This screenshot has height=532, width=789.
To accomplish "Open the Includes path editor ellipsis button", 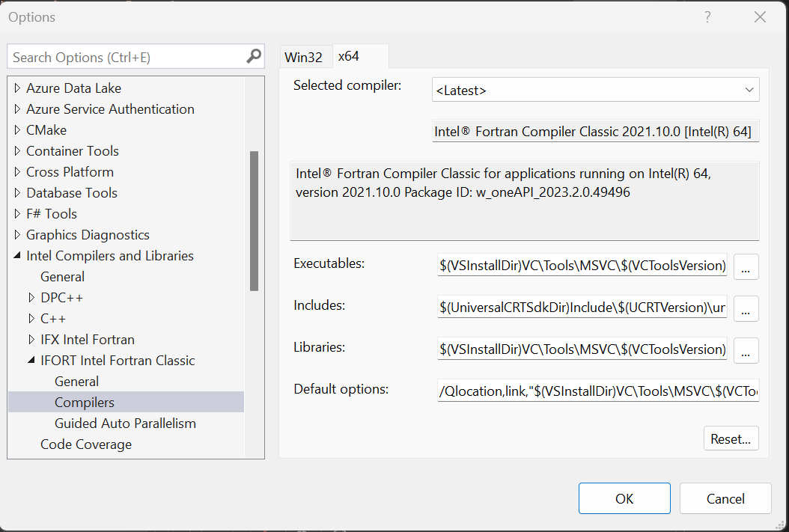I will tap(746, 308).
